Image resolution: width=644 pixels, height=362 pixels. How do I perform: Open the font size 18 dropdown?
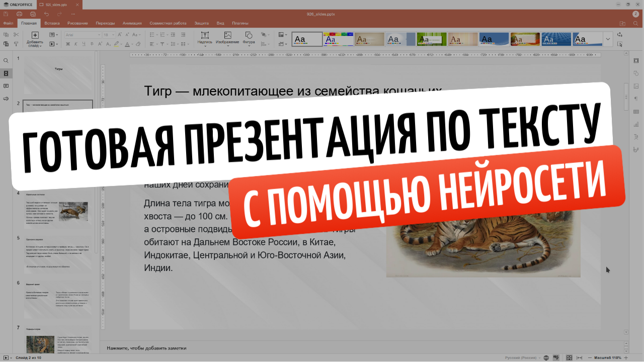113,35
